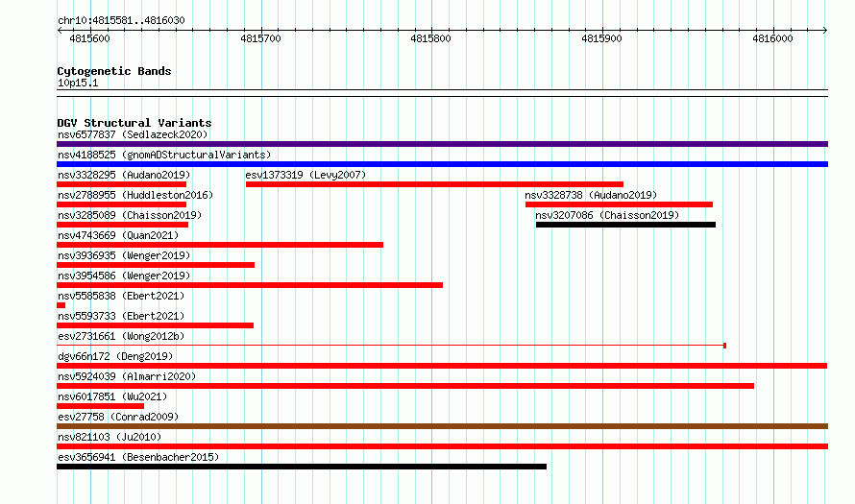
Task: Click nsv3954586 (Wenger2019) label
Action: [x=124, y=276]
